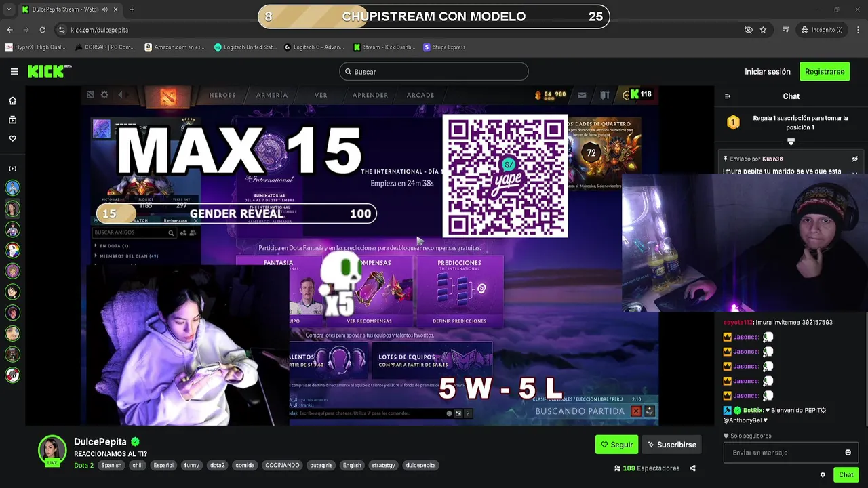Share the stream with share icon
This screenshot has width=868, height=488.
coord(692,468)
